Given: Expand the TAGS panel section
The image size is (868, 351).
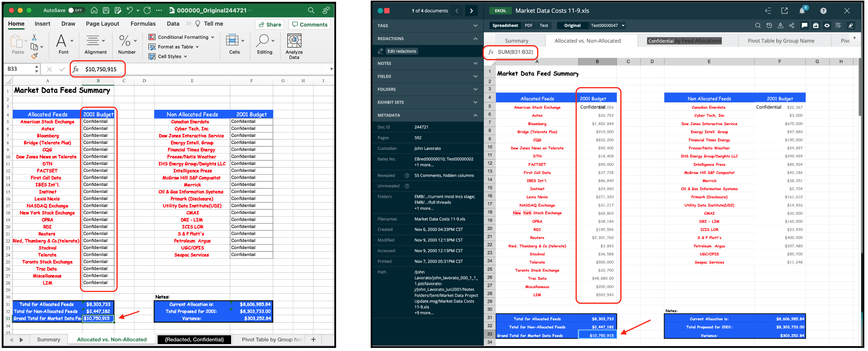Looking at the screenshot, I should [428, 26].
